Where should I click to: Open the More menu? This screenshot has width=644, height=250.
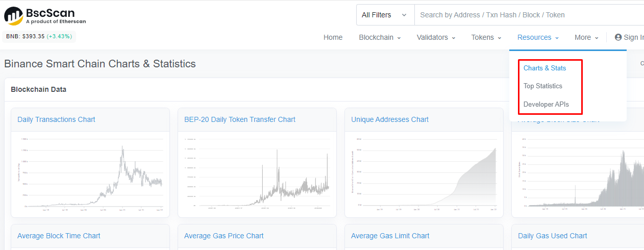tap(586, 37)
